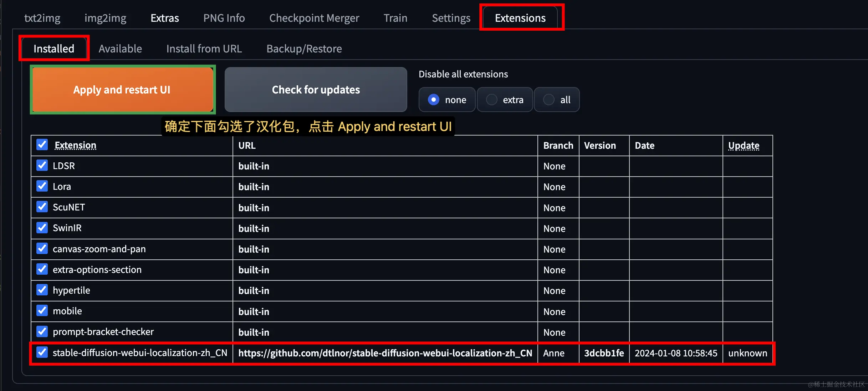The height and width of the screenshot is (391, 868).
Task: Open the Install from URL tab
Action: pos(204,49)
